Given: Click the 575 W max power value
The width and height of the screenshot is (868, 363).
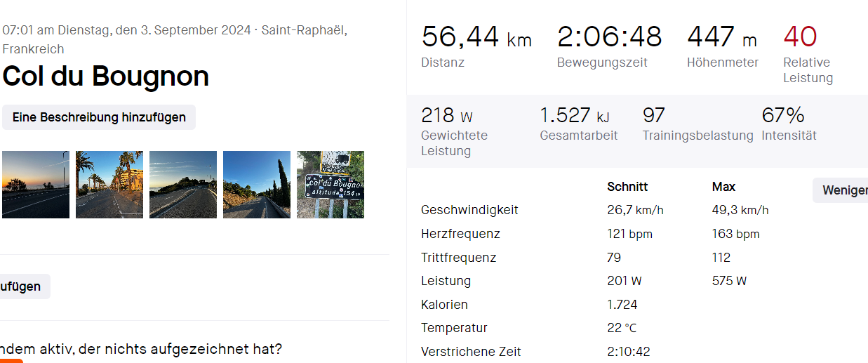Looking at the screenshot, I should pyautogui.click(x=729, y=281).
